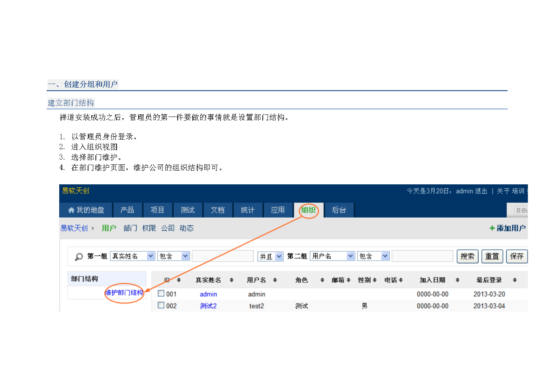Open the 测试2 user link

(x=208, y=306)
